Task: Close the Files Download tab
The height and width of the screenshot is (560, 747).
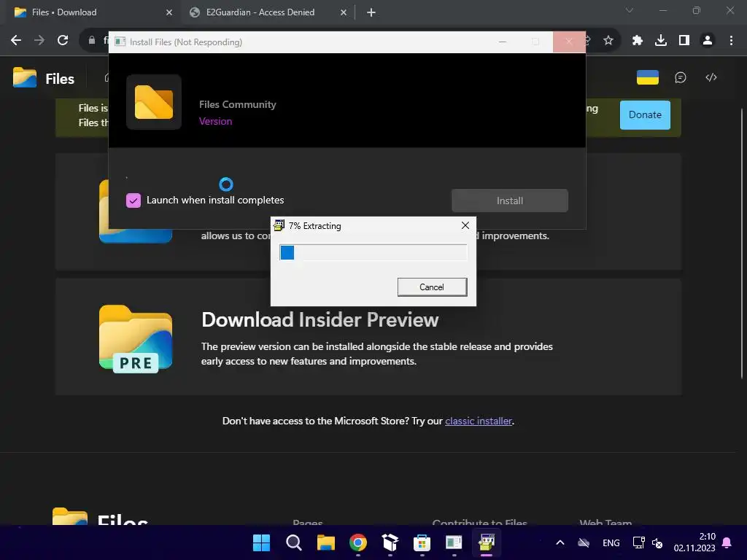Action: tap(169, 12)
